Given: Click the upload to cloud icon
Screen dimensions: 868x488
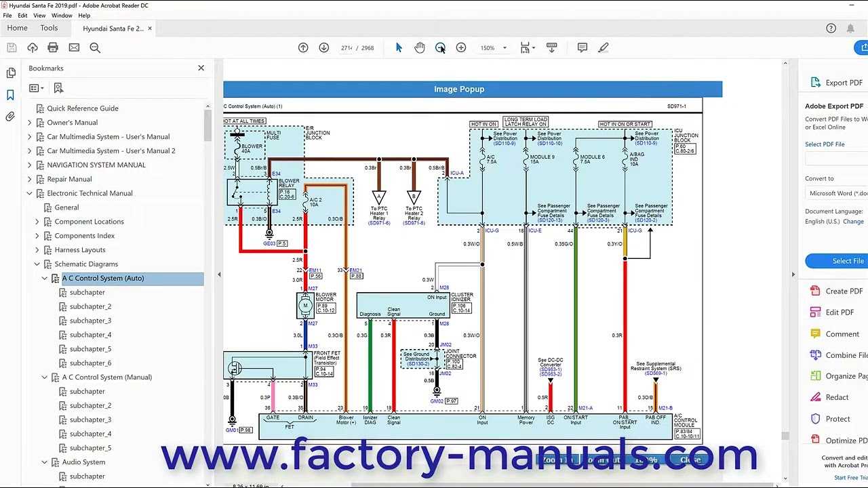Looking at the screenshot, I should point(33,47).
